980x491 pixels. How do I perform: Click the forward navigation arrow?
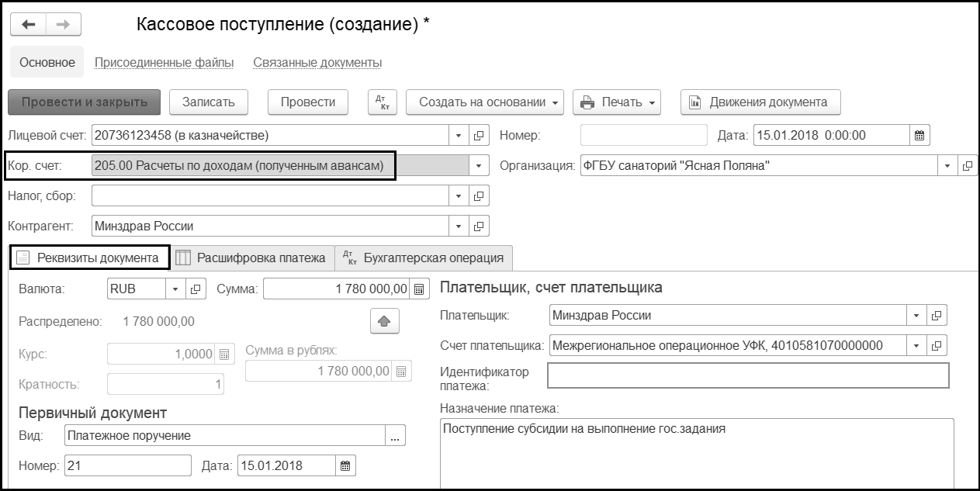(x=64, y=25)
